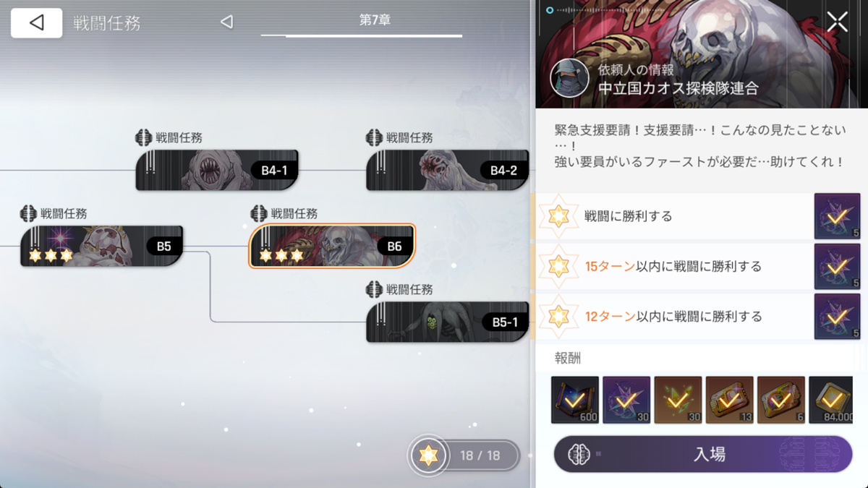
Task: Close the mission detail panel
Action: click(837, 22)
